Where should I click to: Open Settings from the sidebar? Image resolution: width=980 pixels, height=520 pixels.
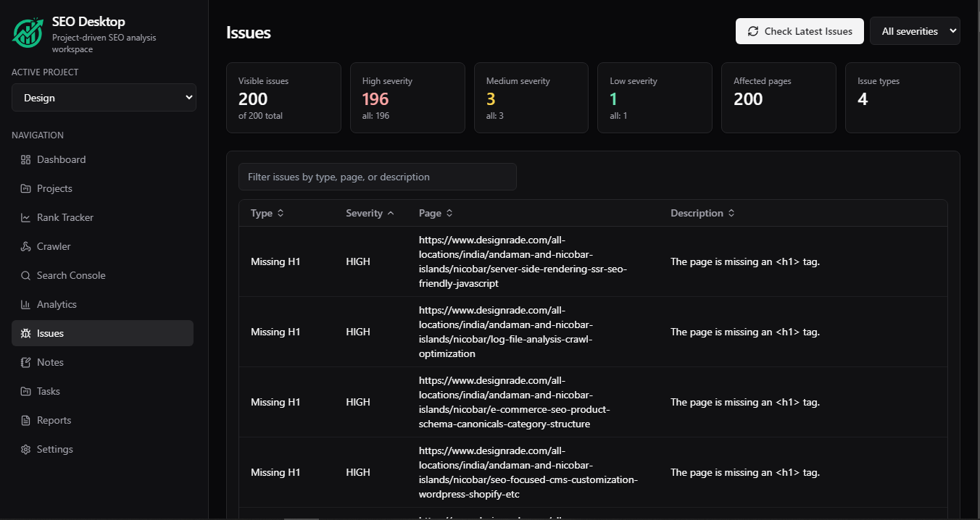click(x=102, y=449)
